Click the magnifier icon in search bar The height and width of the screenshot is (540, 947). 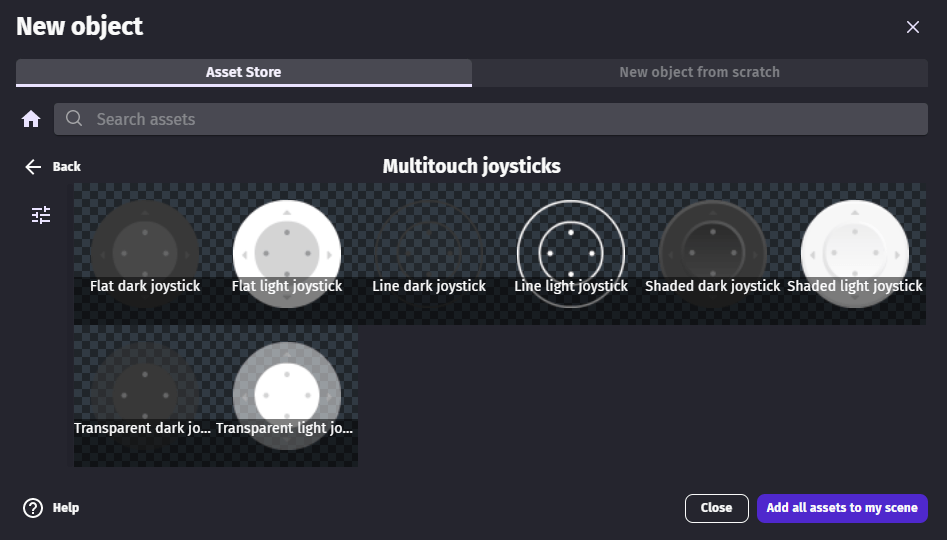[x=74, y=118]
